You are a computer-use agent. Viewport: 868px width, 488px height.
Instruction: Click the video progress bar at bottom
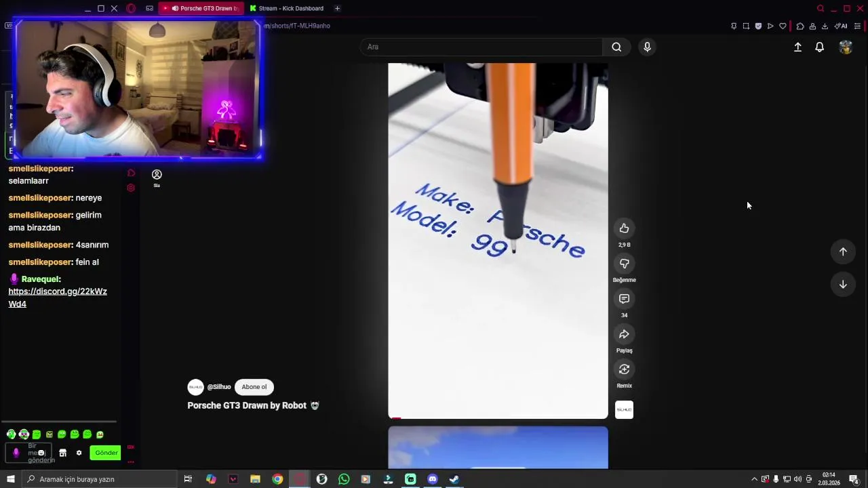498,418
